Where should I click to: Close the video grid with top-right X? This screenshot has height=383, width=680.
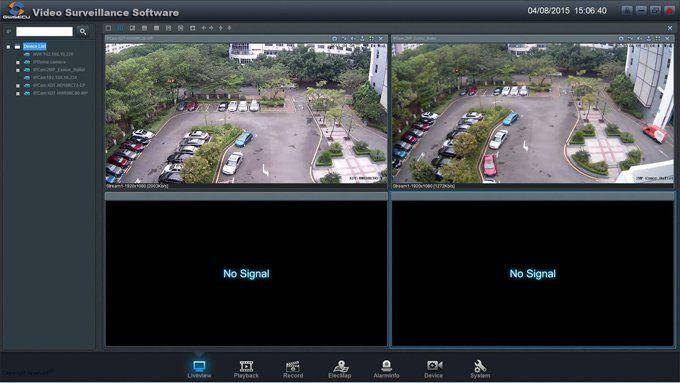(670, 28)
